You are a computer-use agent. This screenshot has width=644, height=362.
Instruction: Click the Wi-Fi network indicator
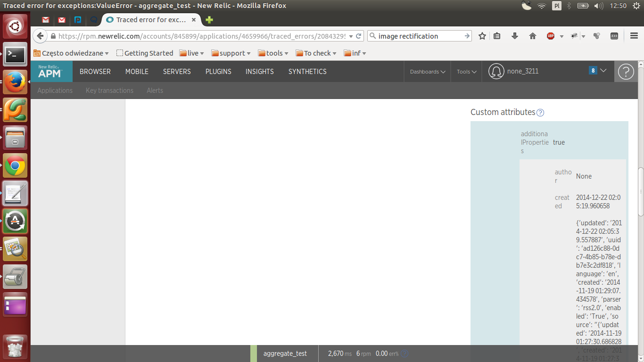click(x=542, y=6)
